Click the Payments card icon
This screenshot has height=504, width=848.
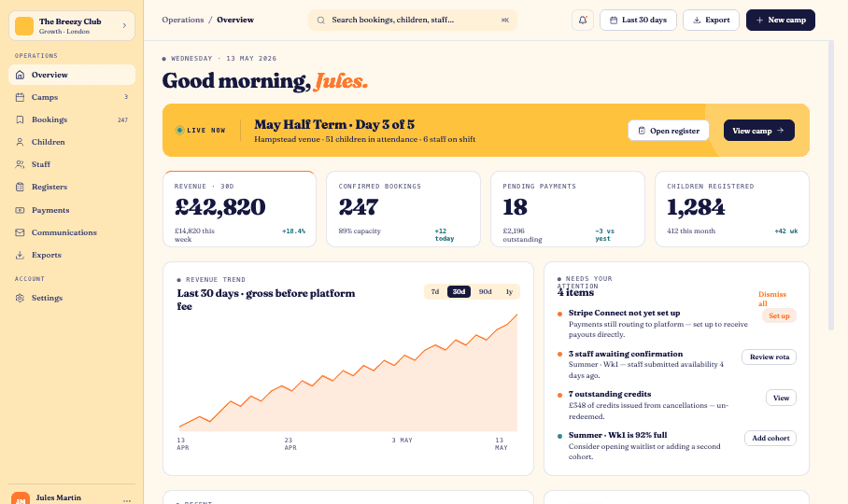point(20,210)
